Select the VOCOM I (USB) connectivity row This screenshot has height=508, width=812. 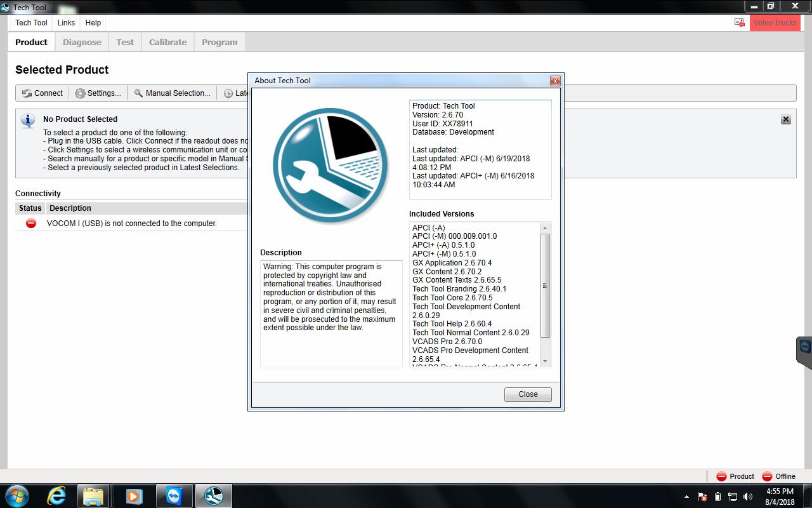pyautogui.click(x=131, y=223)
